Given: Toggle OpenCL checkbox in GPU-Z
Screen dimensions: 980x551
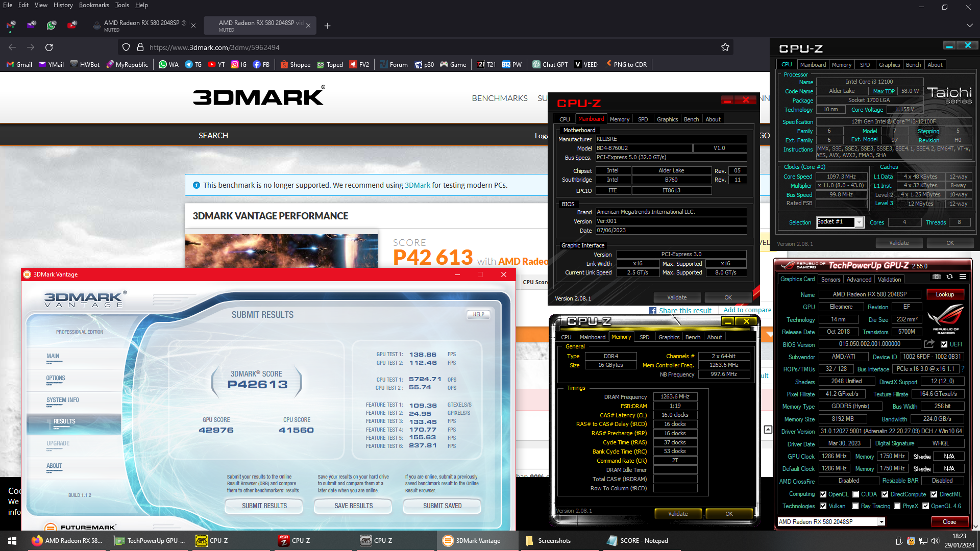Looking at the screenshot, I should (x=823, y=494).
